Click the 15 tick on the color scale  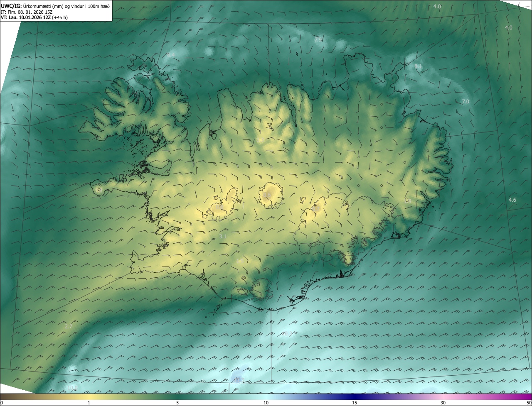(x=355, y=403)
